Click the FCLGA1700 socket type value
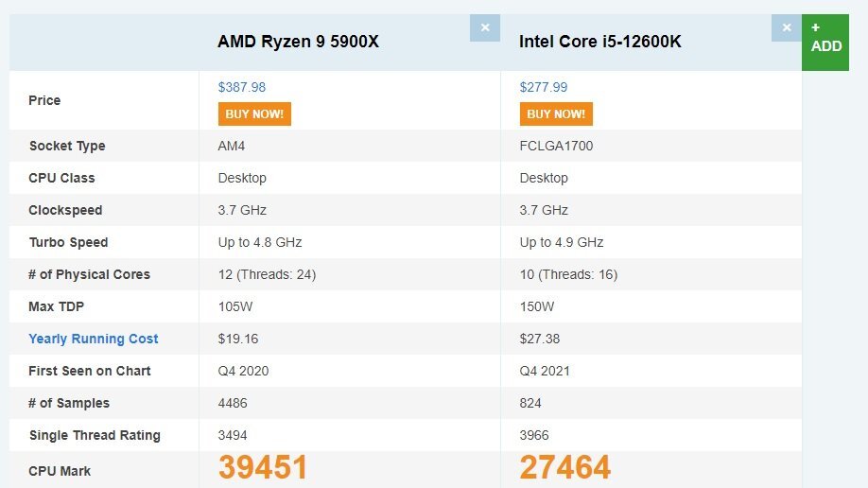Viewport: 868px width, 488px height. [x=556, y=146]
